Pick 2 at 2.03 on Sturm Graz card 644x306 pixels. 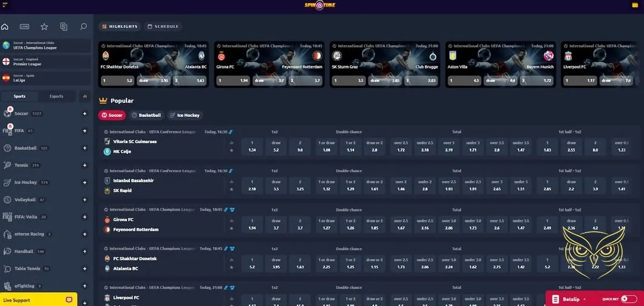point(421,81)
